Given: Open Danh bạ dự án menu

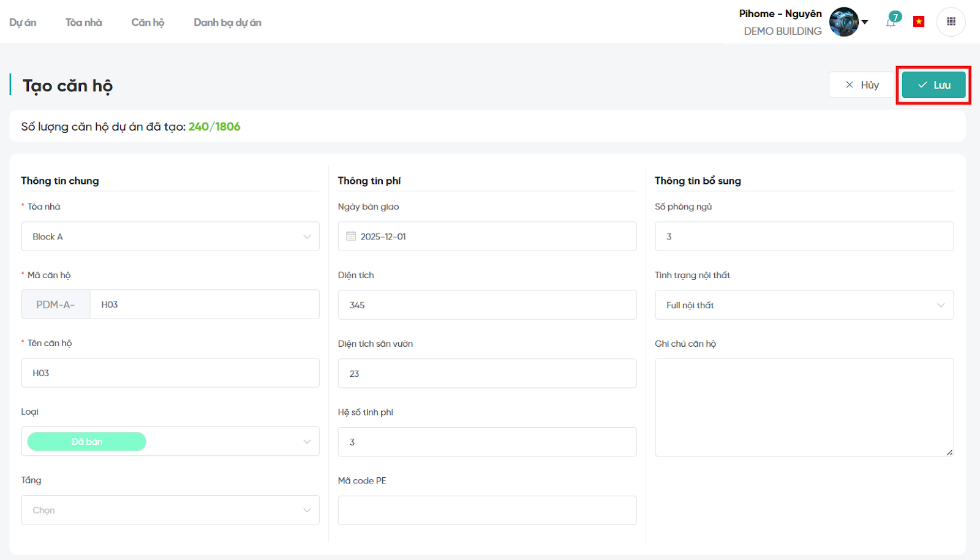Looking at the screenshot, I should [227, 23].
